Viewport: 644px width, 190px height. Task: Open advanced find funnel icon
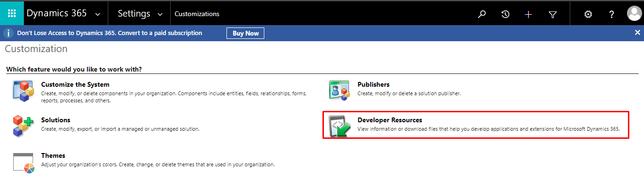click(x=552, y=14)
